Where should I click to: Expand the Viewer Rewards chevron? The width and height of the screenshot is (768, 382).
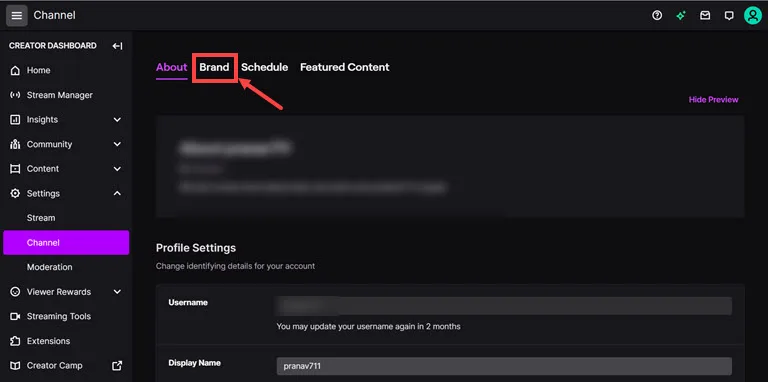click(x=117, y=292)
